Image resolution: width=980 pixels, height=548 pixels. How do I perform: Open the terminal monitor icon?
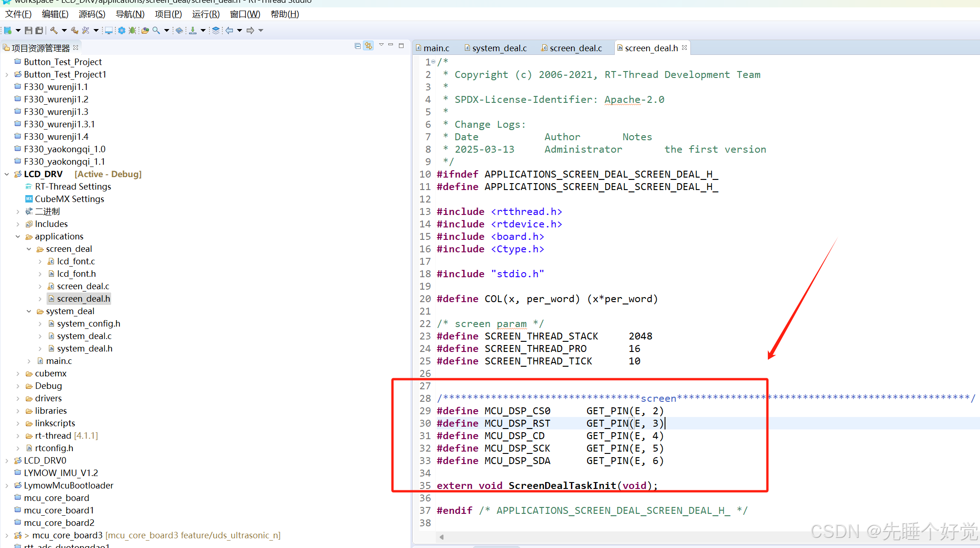point(108,30)
